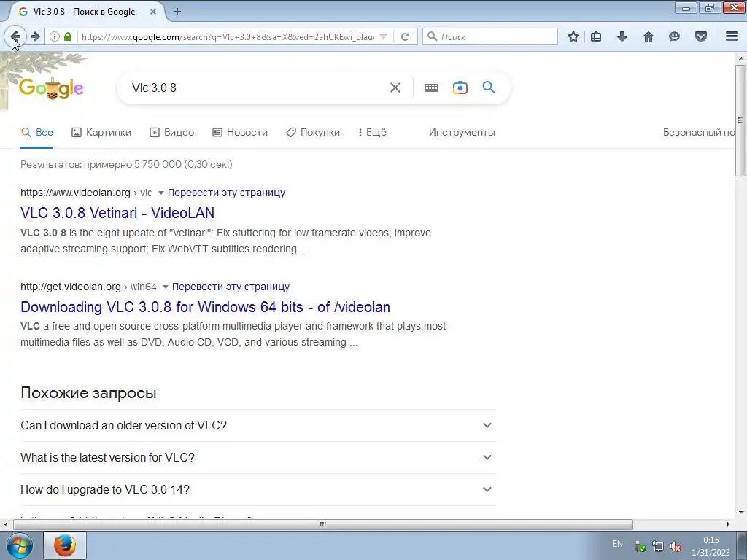
Task: Open Downloading VLC 3.0.8 for Windows result
Action: point(205,307)
